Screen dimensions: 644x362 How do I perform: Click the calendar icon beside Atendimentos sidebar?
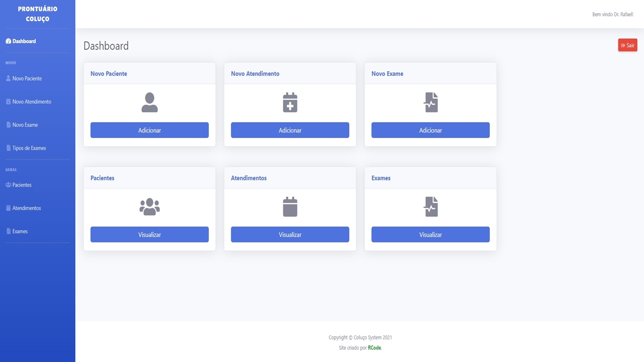click(8, 208)
